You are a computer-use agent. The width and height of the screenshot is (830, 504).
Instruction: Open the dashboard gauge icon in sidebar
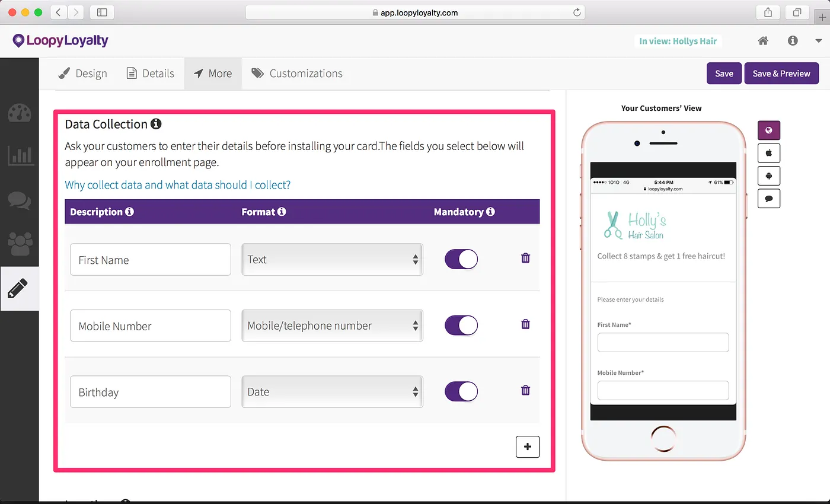pos(20,113)
